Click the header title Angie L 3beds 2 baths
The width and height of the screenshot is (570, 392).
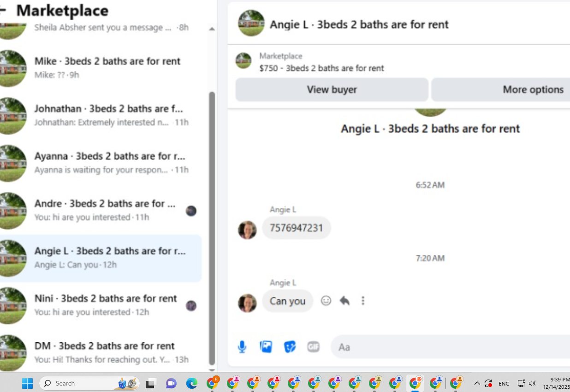point(359,24)
